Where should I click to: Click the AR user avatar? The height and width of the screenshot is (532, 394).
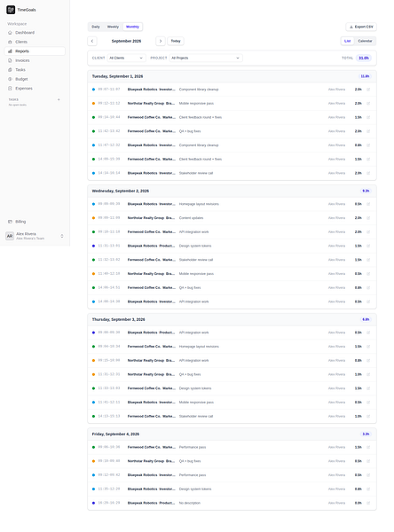(x=10, y=236)
